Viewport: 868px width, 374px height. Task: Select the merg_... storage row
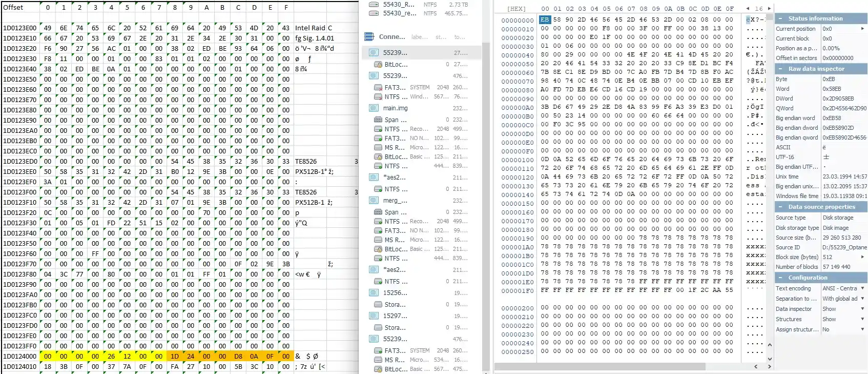(421, 201)
